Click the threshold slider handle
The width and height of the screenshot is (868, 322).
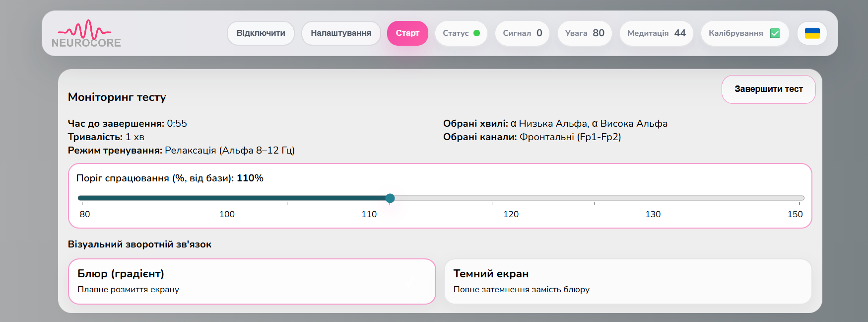(x=390, y=198)
